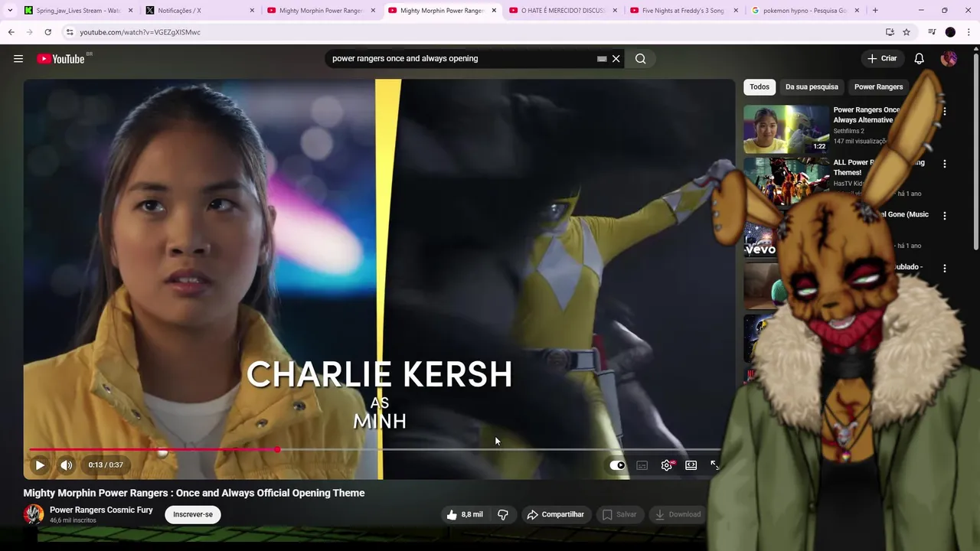
Task: Open the YouTube account avatar menu
Action: click(x=949, y=59)
